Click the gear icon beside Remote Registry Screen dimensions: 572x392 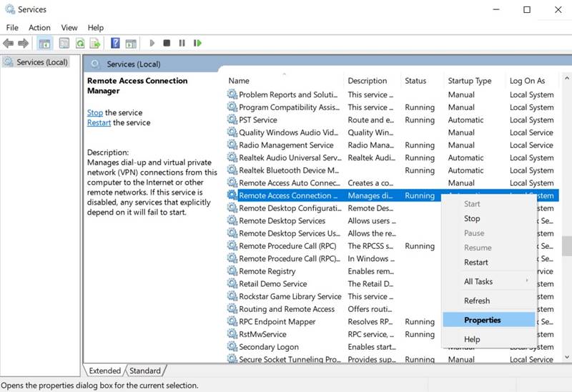[x=232, y=271]
